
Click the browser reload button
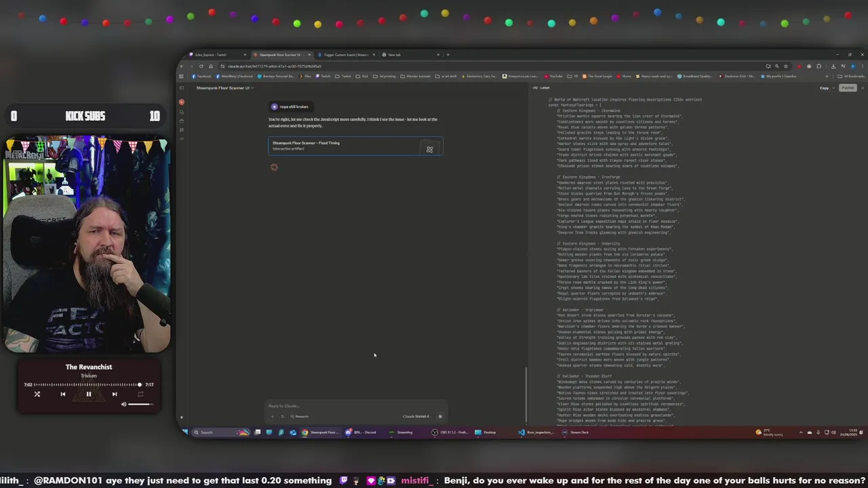201,66
